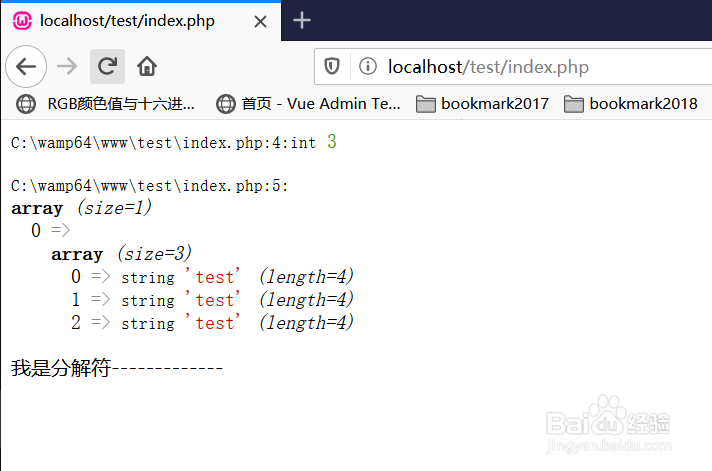Screen dimensions: 712x471
Task: Click the browser back button
Action: click(x=26, y=67)
